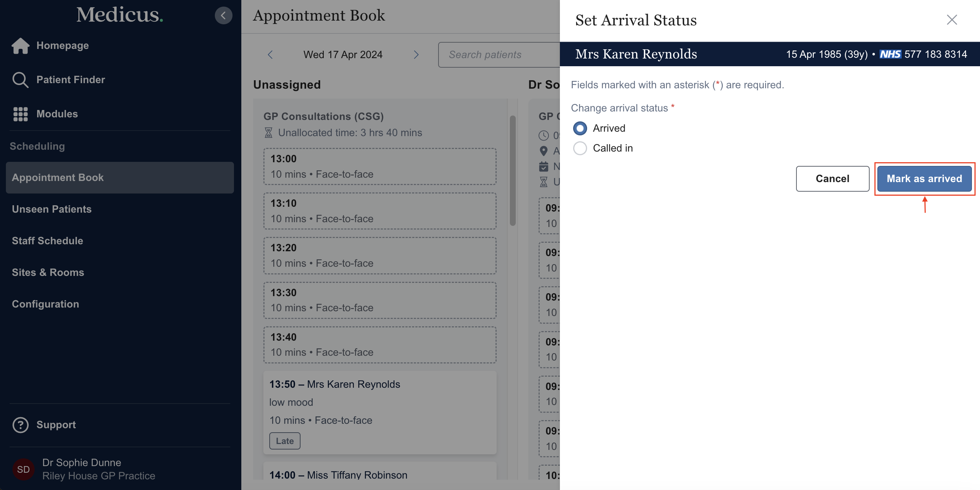Click the Patient Finder magnifier icon
980x490 pixels.
tap(20, 80)
